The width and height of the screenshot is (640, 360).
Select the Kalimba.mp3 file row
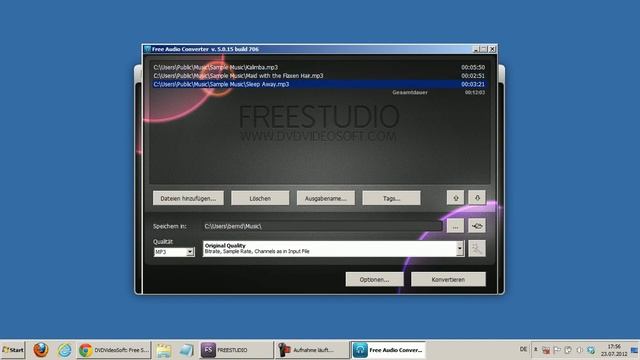tap(319, 67)
